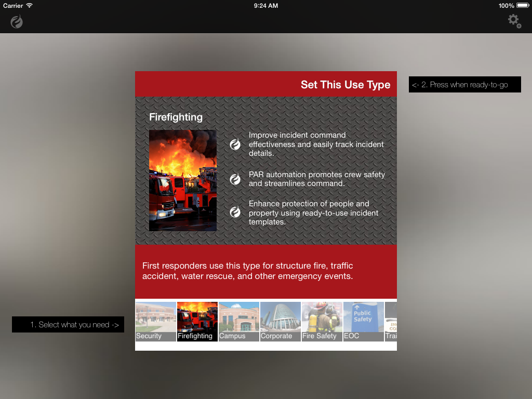This screenshot has width=532, height=399.
Task: Click the Firefighting heading text
Action: (176, 117)
